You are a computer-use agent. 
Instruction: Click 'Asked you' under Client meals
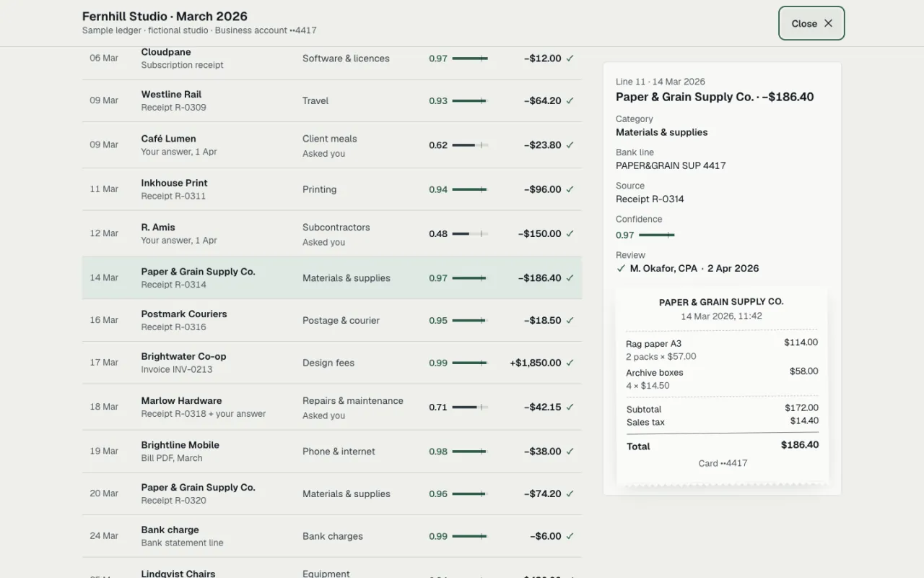click(323, 154)
